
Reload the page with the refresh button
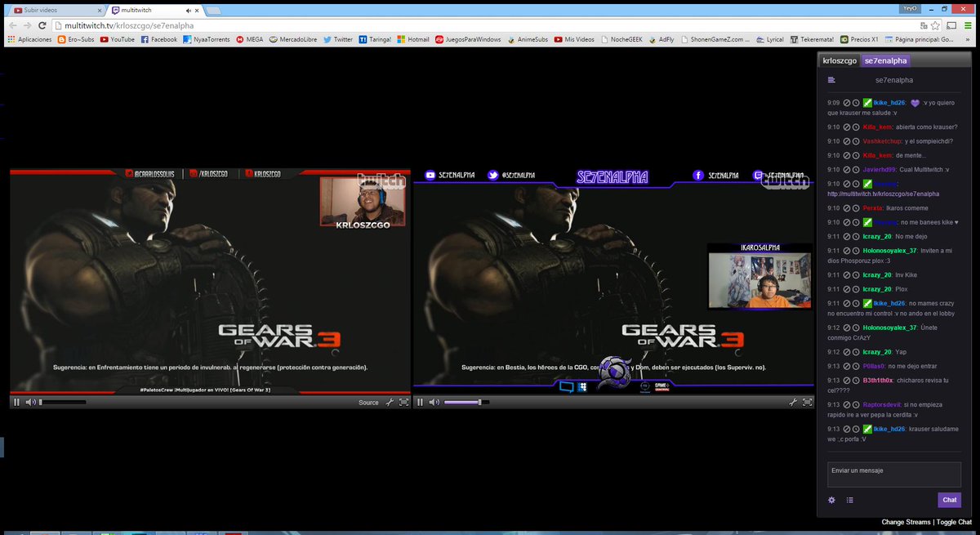pyautogui.click(x=42, y=25)
